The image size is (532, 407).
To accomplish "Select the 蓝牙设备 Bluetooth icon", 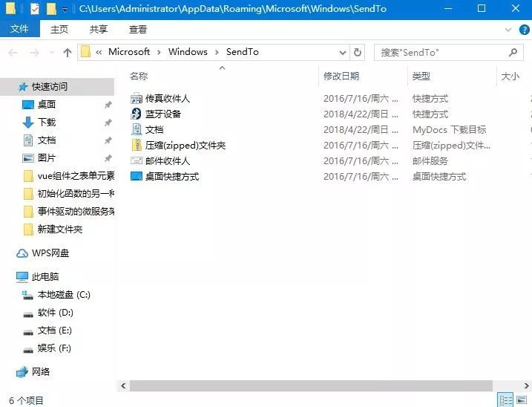I will tap(137, 114).
